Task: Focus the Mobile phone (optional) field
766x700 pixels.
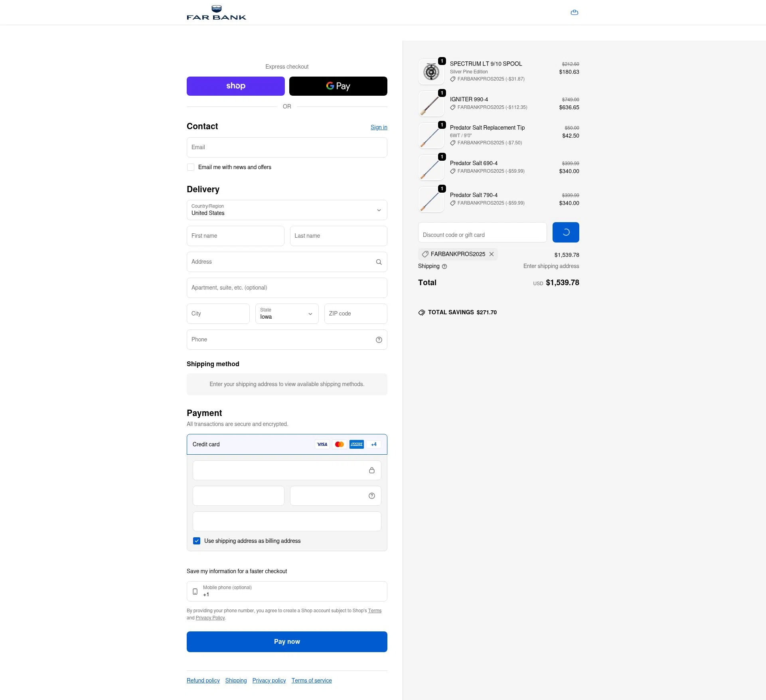Action: tap(287, 592)
